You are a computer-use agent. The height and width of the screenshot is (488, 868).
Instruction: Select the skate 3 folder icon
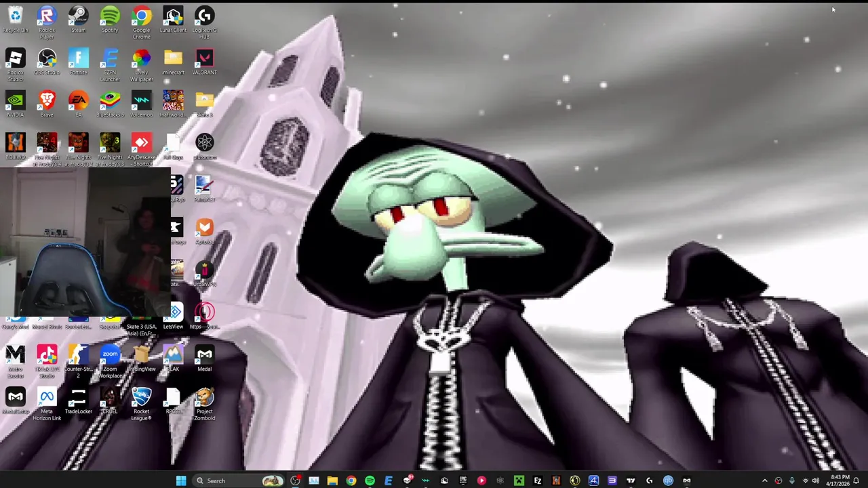[x=204, y=104]
